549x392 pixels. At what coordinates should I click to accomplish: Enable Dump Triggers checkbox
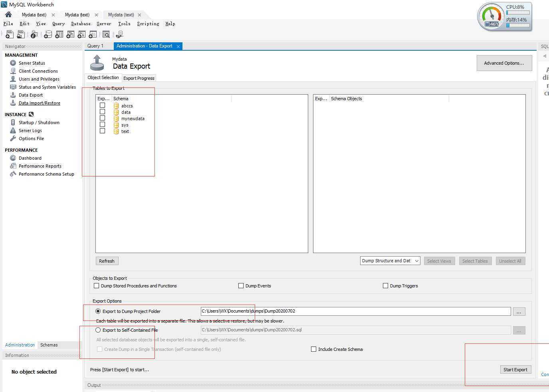pos(385,286)
